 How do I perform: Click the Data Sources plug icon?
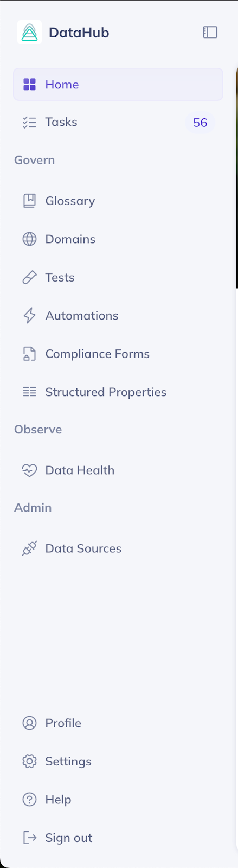coord(29,548)
